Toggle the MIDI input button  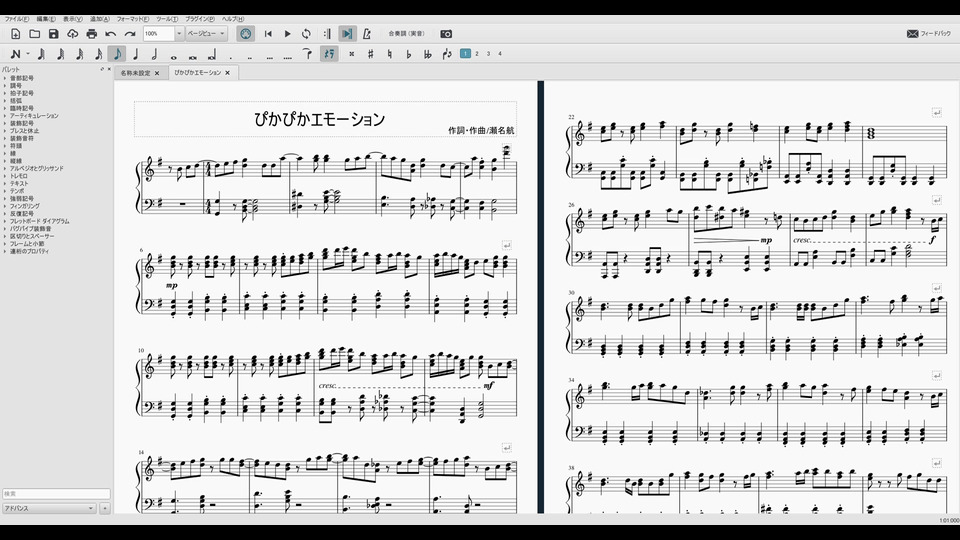246,34
